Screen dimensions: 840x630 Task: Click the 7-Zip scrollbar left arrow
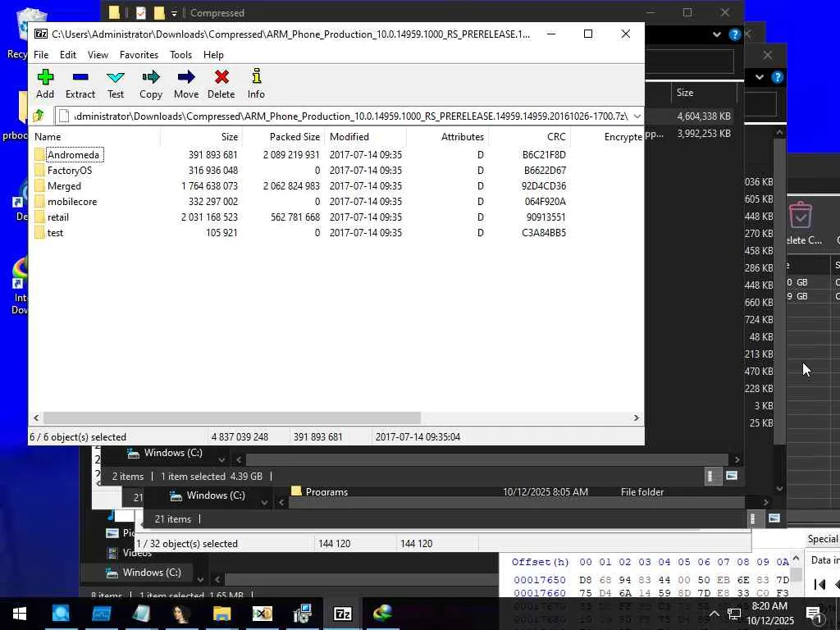tap(36, 418)
